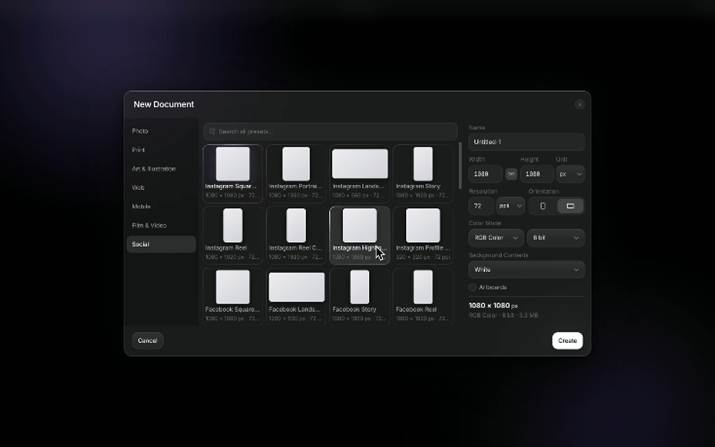Open the Film & Video category
This screenshot has width=715, height=447.
(x=161, y=225)
